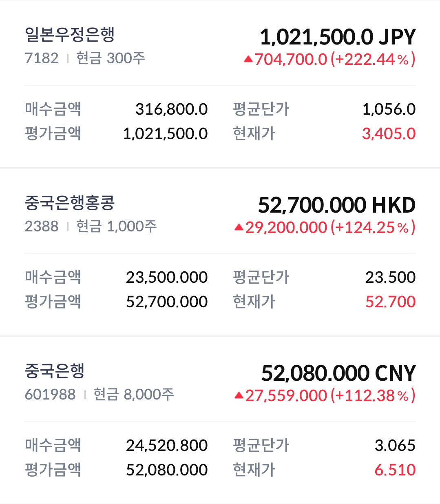This screenshot has height=504, width=440.
Task: Tap the ticker code 601988
Action: pos(50,395)
